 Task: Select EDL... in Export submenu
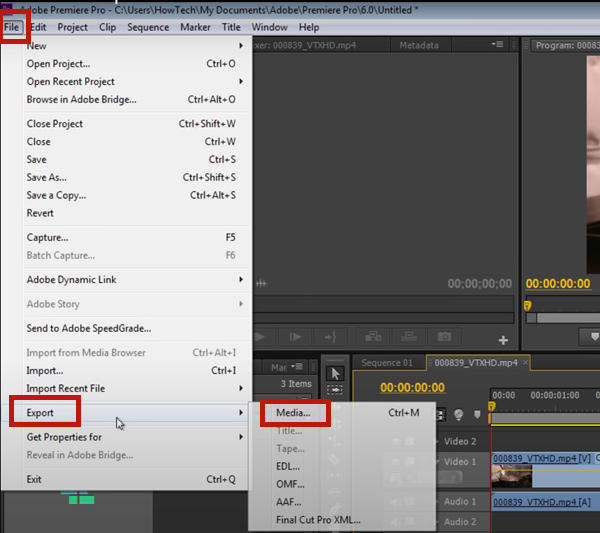[x=342, y=466]
